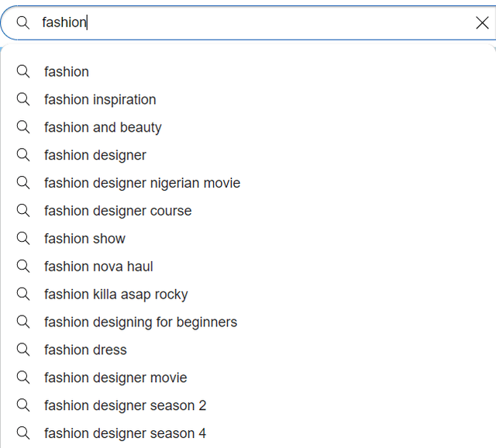Choose 'fashion inspiration' suggestion
The height and width of the screenshot is (448, 496).
pos(100,99)
